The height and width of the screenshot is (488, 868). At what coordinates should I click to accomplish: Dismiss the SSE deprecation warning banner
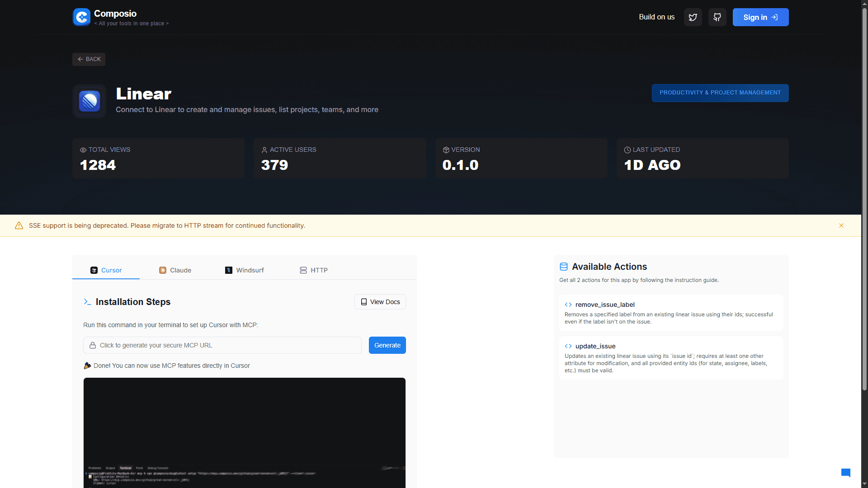(x=841, y=225)
